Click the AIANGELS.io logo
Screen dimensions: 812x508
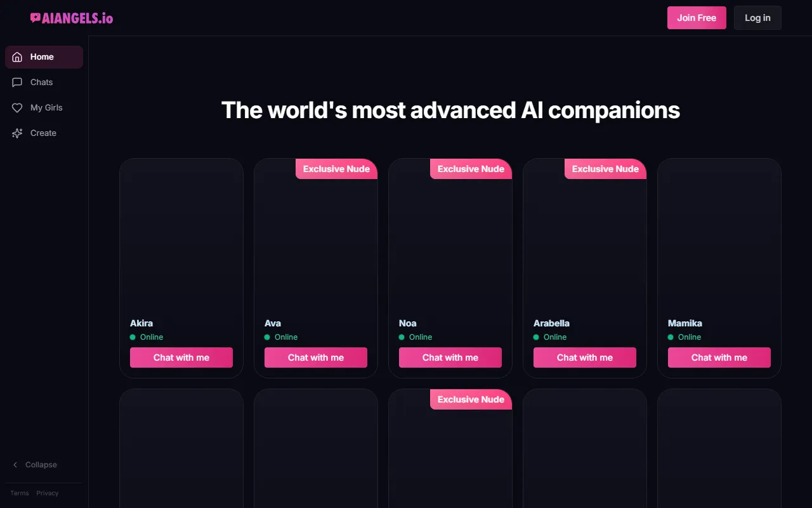tap(72, 18)
